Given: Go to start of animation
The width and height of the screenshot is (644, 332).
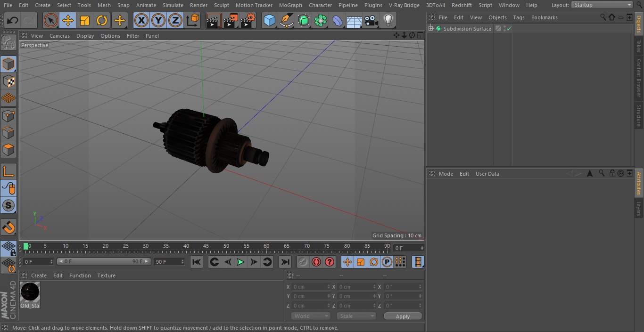Looking at the screenshot, I should tap(197, 262).
